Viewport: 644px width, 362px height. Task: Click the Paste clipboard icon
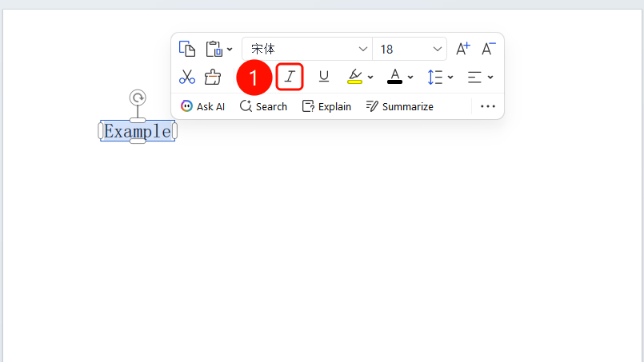point(214,49)
